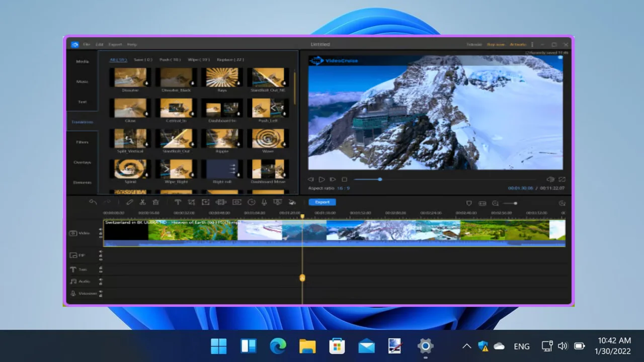Select the Ripple transition thumbnail
Screen dimensions: 644x362
[222, 138]
